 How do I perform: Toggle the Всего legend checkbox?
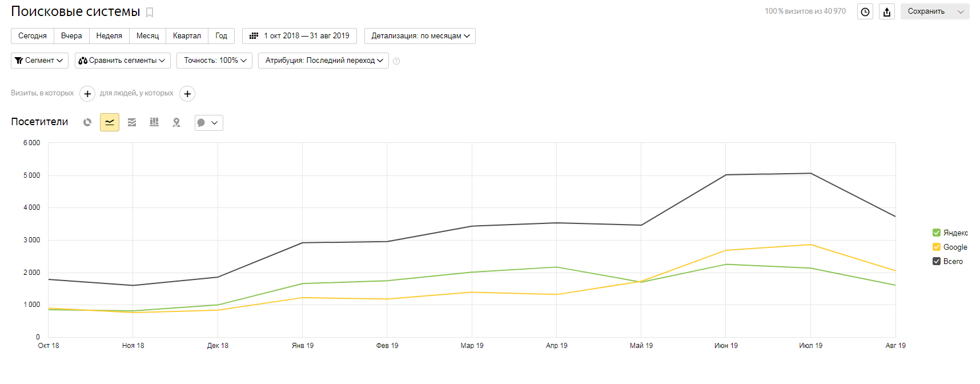click(937, 261)
